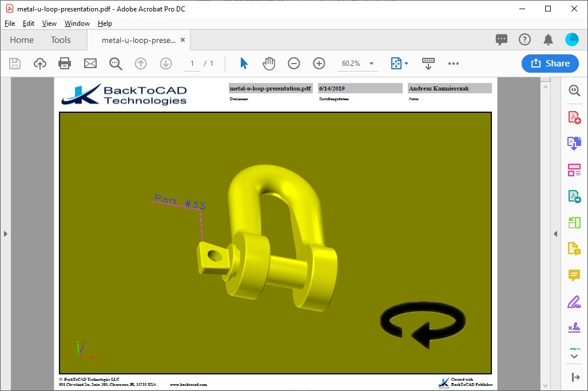Click the filename field metal-u-loop-presentation.pdf

(271, 89)
